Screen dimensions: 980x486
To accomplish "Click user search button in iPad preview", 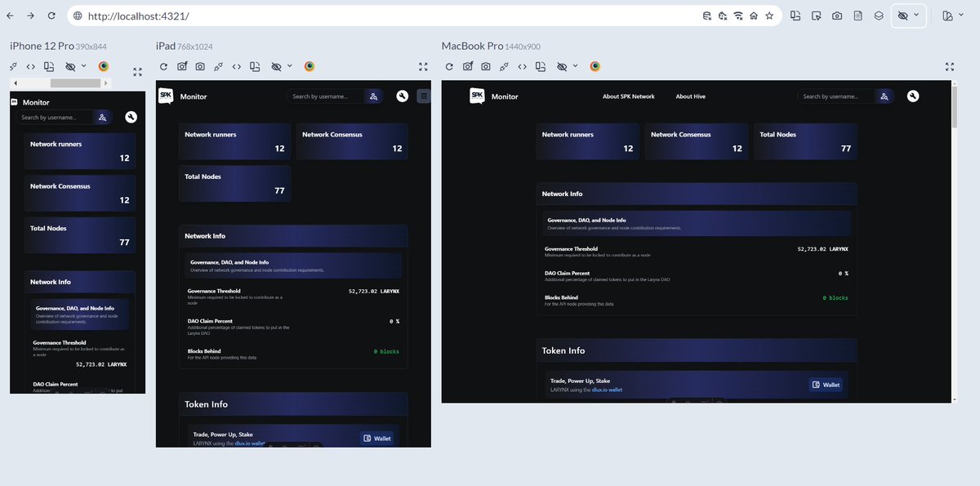I will [x=373, y=96].
